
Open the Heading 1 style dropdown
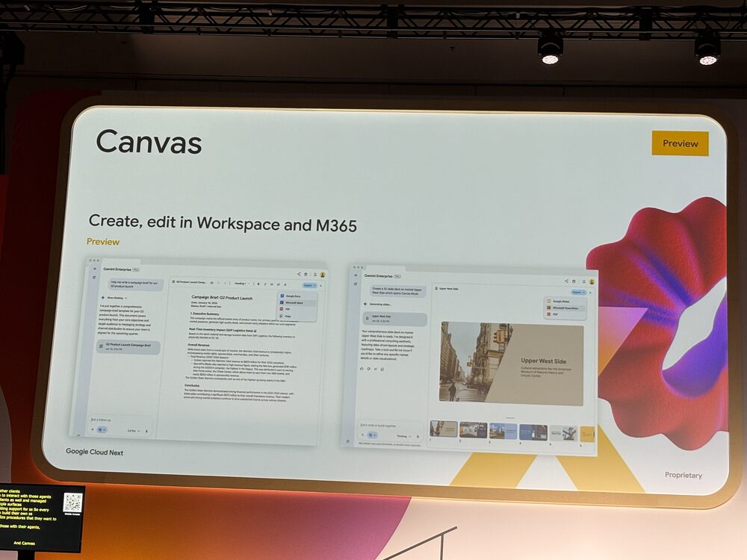[x=241, y=284]
